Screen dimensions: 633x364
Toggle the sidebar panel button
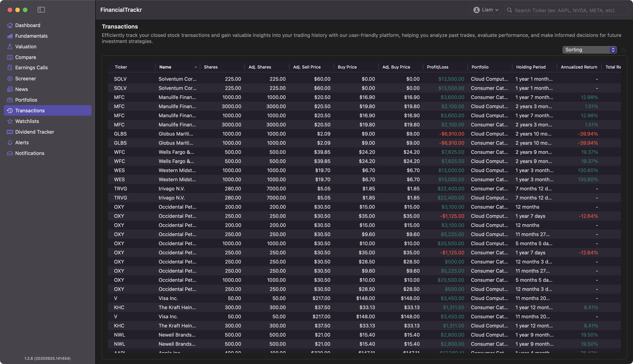[x=41, y=10]
